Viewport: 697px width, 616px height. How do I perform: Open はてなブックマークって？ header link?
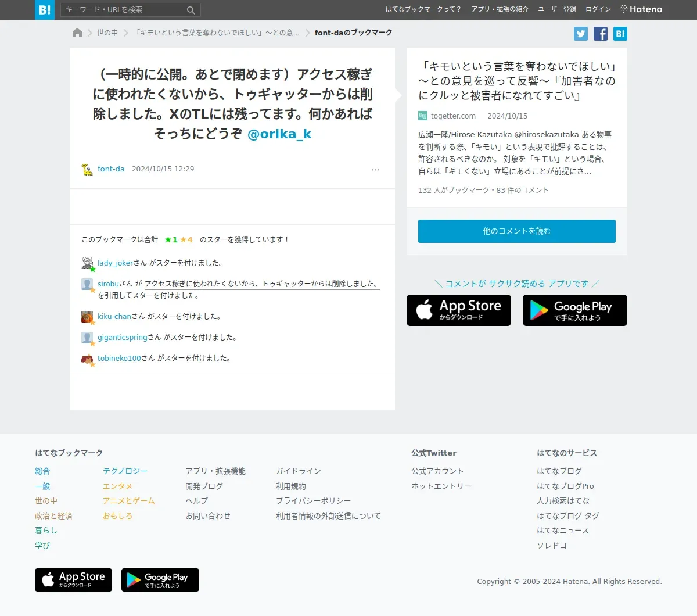423,9
